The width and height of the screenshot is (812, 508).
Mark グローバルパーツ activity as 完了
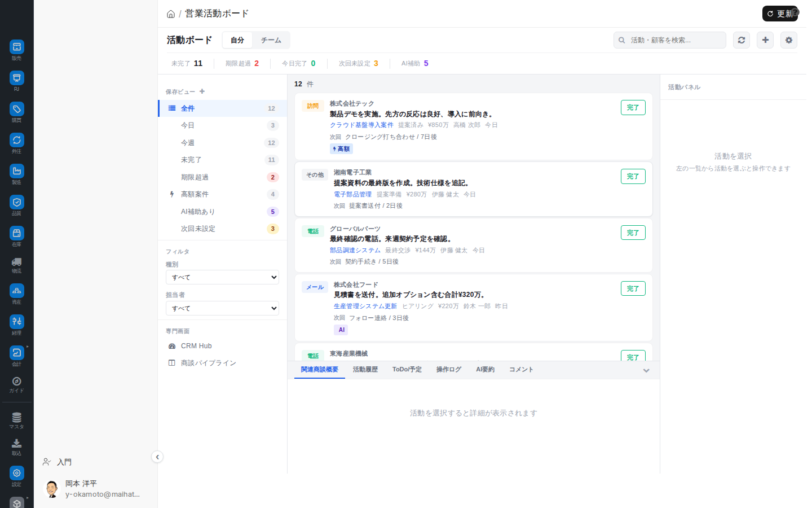pyautogui.click(x=633, y=233)
